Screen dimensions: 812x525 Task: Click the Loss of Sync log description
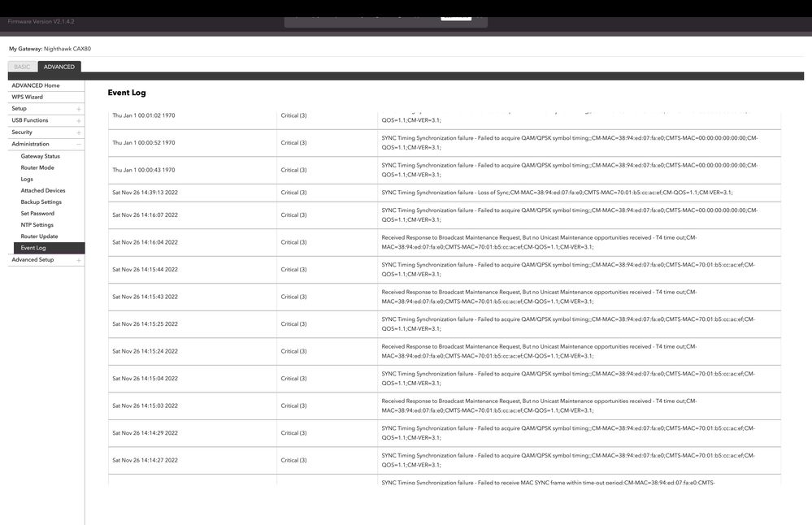pos(557,192)
